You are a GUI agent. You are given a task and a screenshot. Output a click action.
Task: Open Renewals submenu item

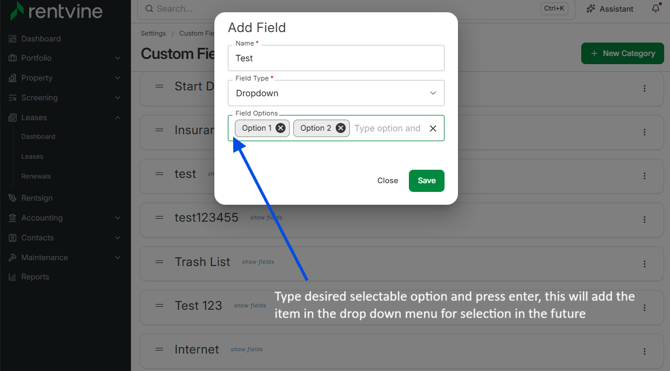pos(36,176)
